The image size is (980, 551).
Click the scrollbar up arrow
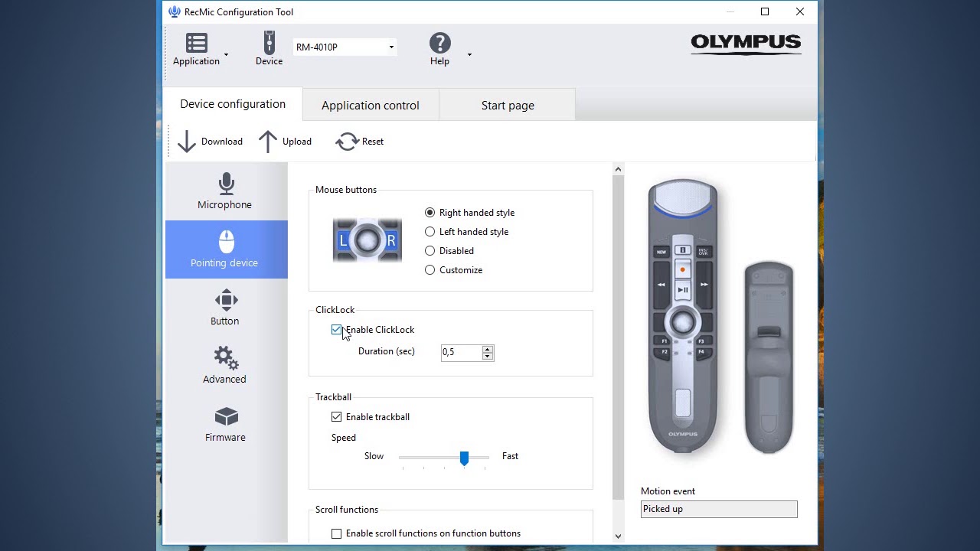pos(619,168)
